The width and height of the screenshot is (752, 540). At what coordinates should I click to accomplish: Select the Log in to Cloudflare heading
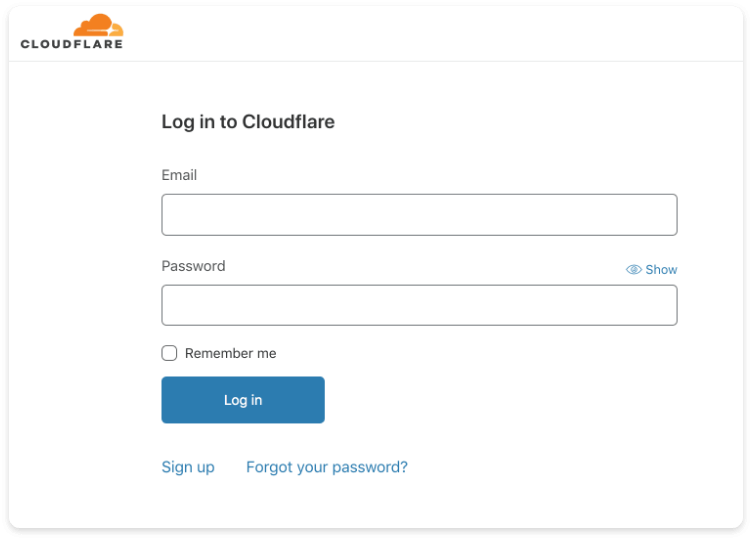click(248, 122)
